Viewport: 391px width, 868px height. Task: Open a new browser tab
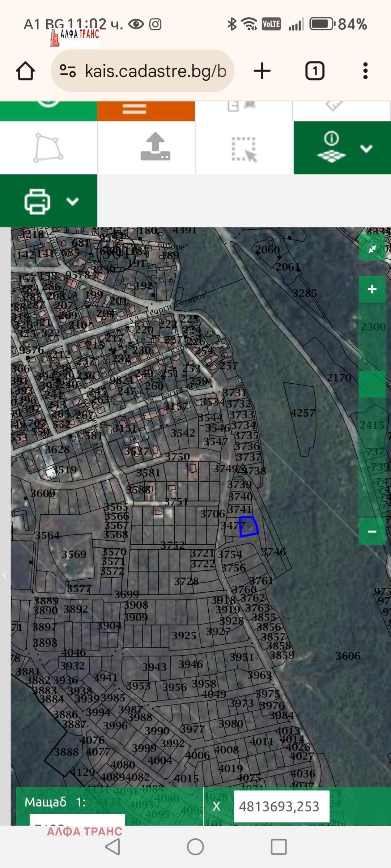coord(262,71)
